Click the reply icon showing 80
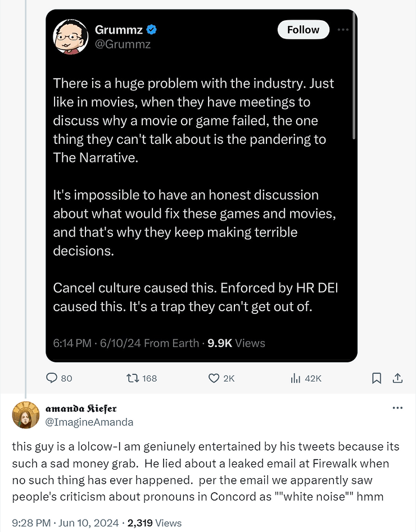This screenshot has height=532, width=416. (52, 378)
